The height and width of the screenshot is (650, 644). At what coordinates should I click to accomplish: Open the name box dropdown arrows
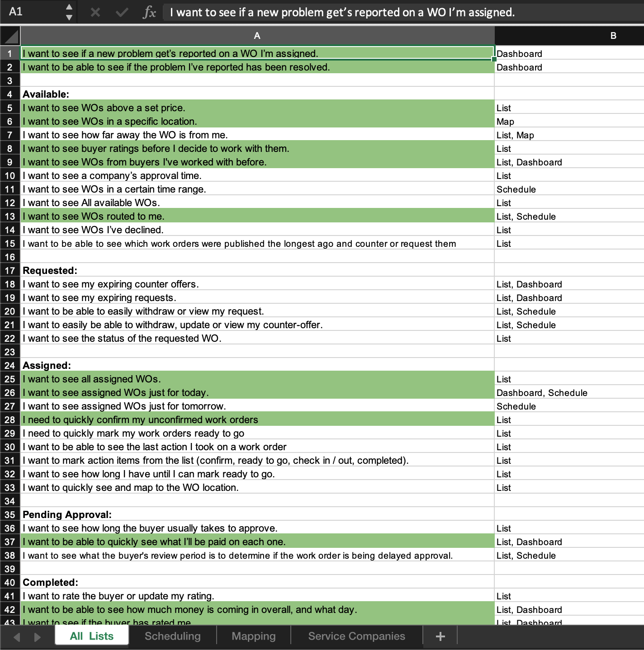(x=69, y=12)
